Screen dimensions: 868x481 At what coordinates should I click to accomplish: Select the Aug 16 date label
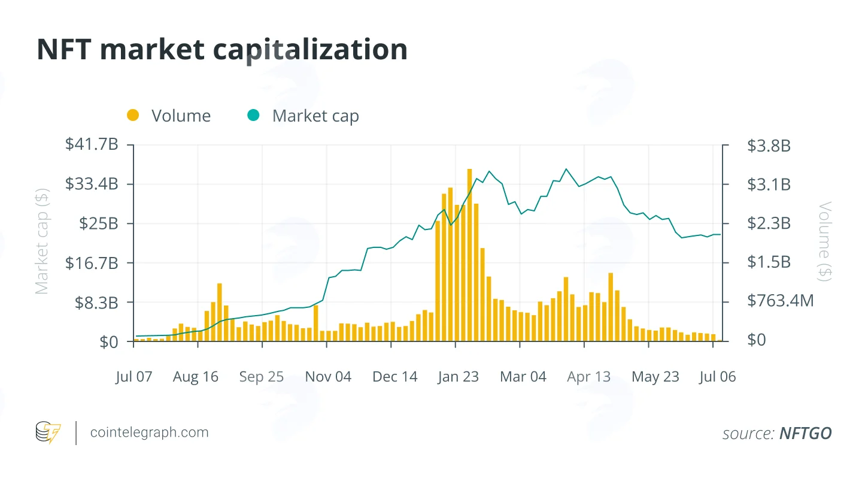point(196,377)
